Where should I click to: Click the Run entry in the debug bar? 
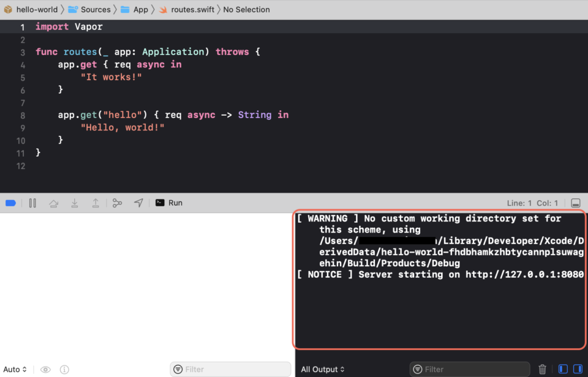[168, 203]
